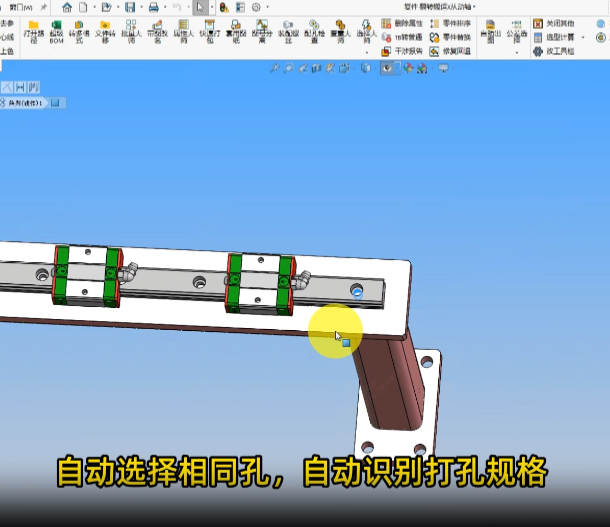The width and height of the screenshot is (610, 527).
Task: Open Edit Appearance color sphere icon
Action: click(408, 68)
